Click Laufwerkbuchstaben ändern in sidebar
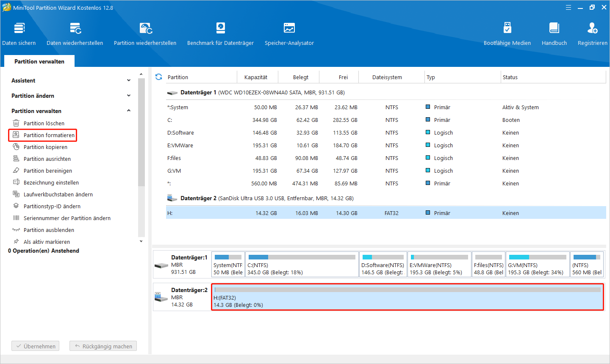Screen dimensions: 610x364 (58, 194)
